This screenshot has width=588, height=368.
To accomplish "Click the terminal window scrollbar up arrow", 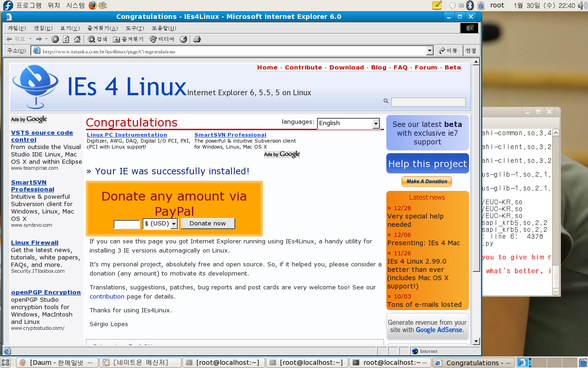I will pyautogui.click(x=556, y=132).
